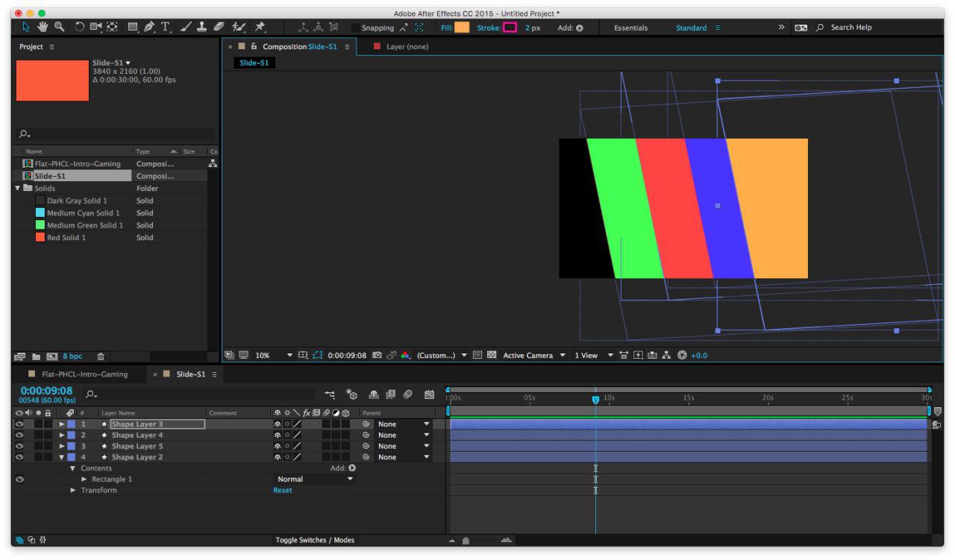Select the Zoom tool in toolbar
The image size is (955, 560).
click(57, 28)
